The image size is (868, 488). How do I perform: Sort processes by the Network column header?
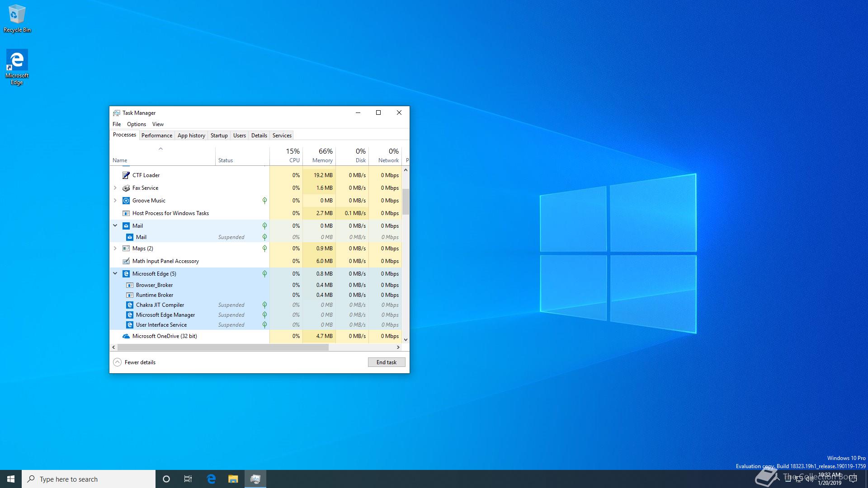[385, 155]
